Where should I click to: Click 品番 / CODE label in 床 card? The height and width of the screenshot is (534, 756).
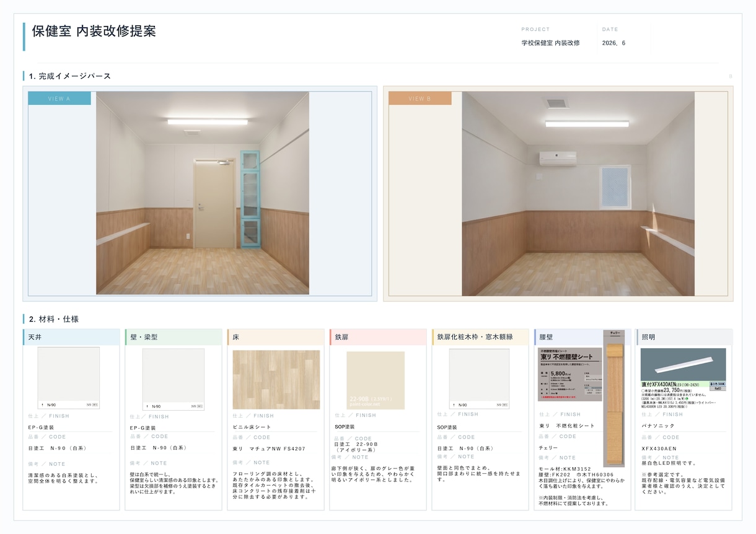tap(252, 437)
